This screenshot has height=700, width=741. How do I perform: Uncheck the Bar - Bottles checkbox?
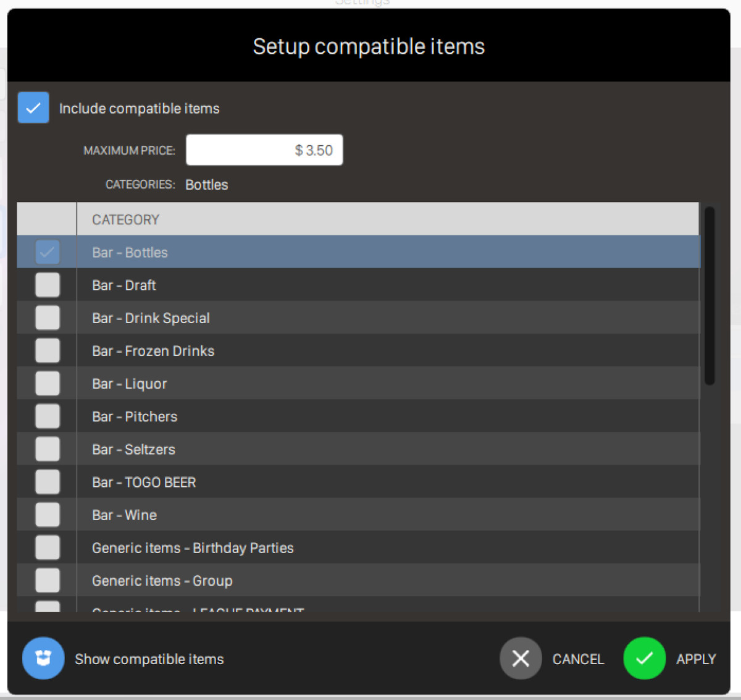click(x=48, y=252)
